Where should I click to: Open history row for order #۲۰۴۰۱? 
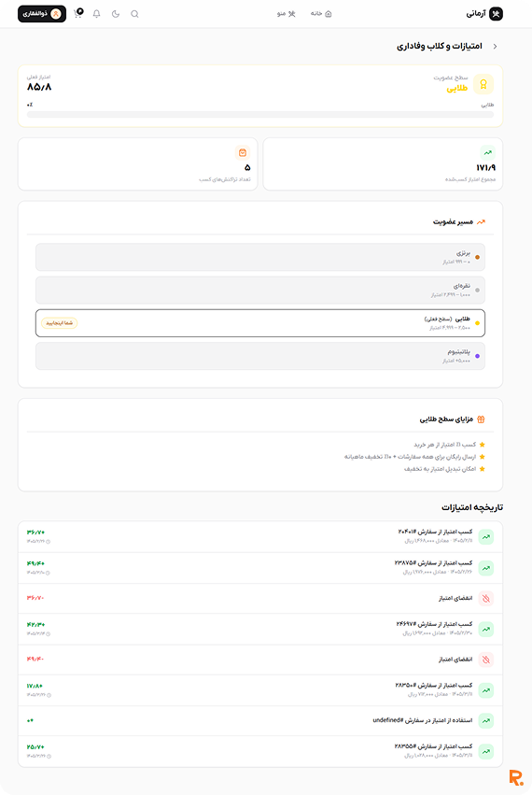pyautogui.click(x=260, y=537)
